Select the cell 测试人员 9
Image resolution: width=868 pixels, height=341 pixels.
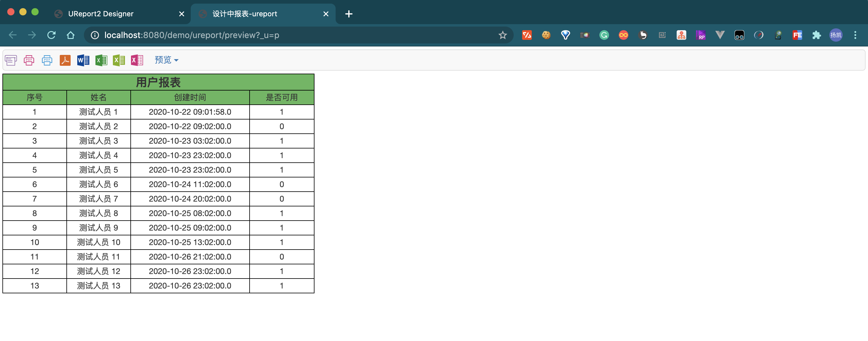coord(99,228)
